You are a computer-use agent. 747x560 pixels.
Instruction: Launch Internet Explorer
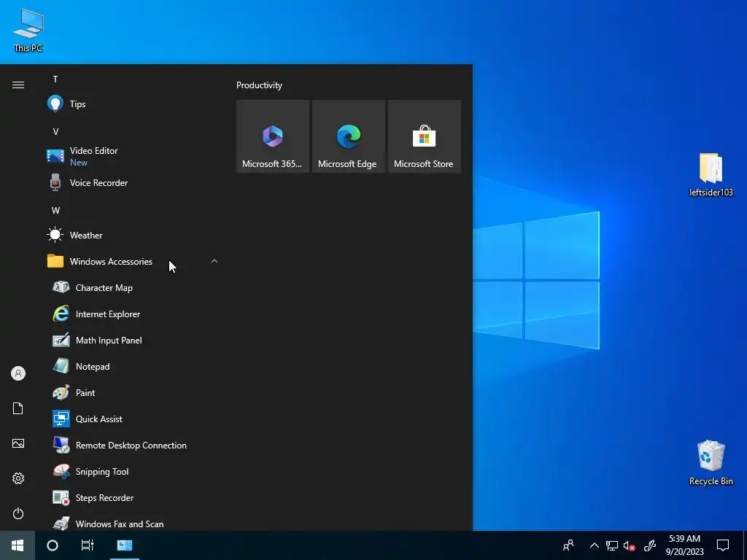[x=132, y=314]
